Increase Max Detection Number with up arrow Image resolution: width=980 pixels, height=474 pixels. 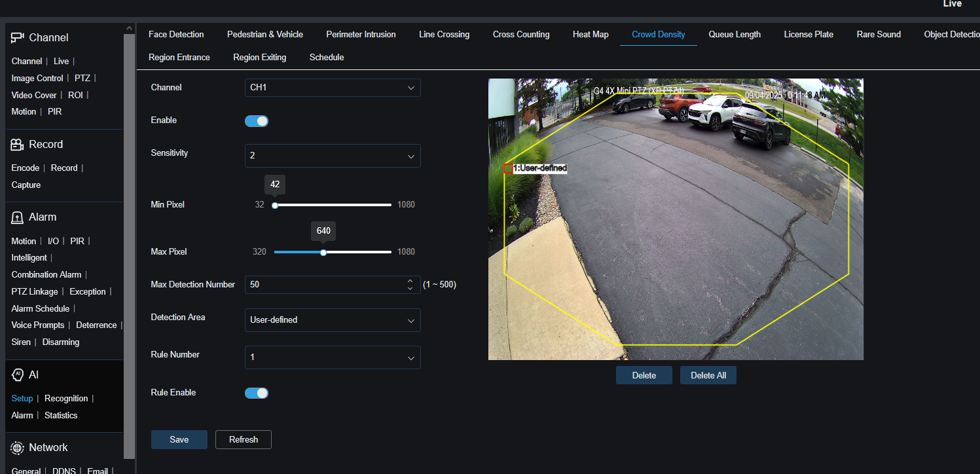410,281
